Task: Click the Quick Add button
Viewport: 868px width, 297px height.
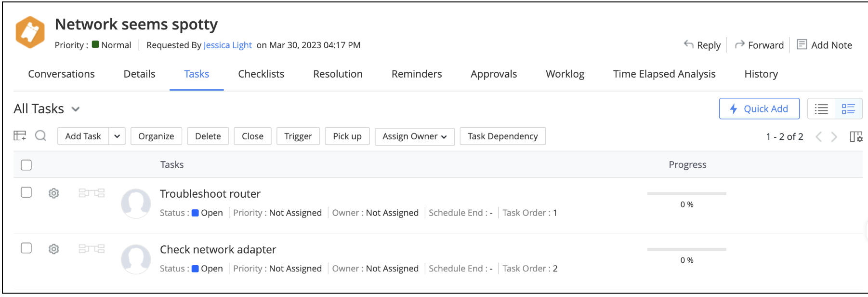Action: [759, 109]
